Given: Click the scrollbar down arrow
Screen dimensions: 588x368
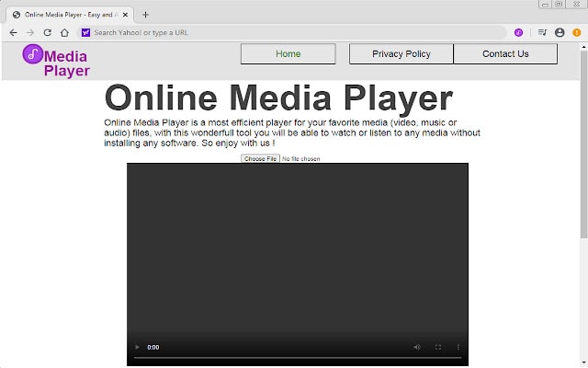Looking at the screenshot, I should click(583, 364).
